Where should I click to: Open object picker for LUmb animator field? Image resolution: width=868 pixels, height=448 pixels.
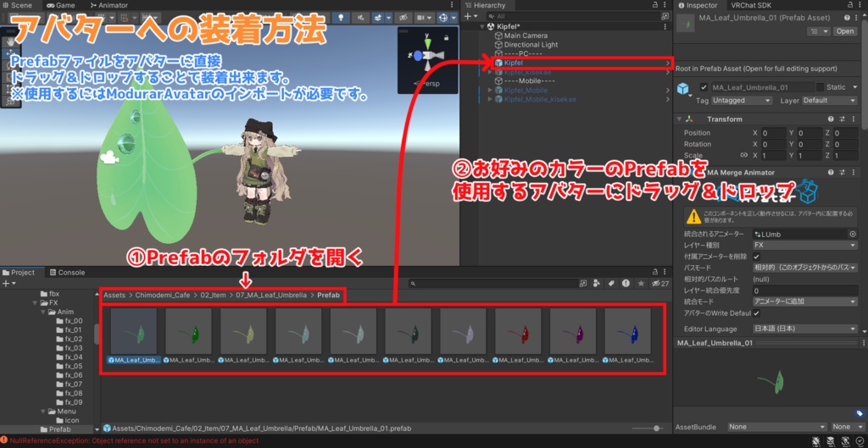point(853,234)
